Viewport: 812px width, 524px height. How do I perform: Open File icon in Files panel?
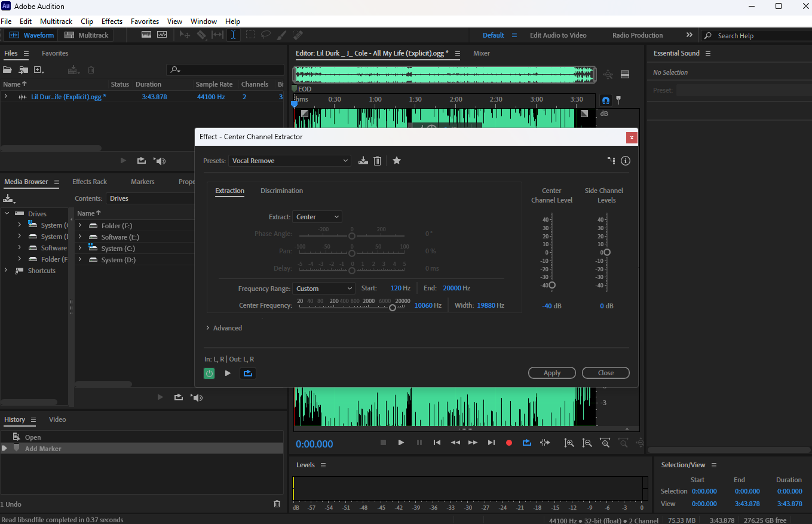pos(7,70)
